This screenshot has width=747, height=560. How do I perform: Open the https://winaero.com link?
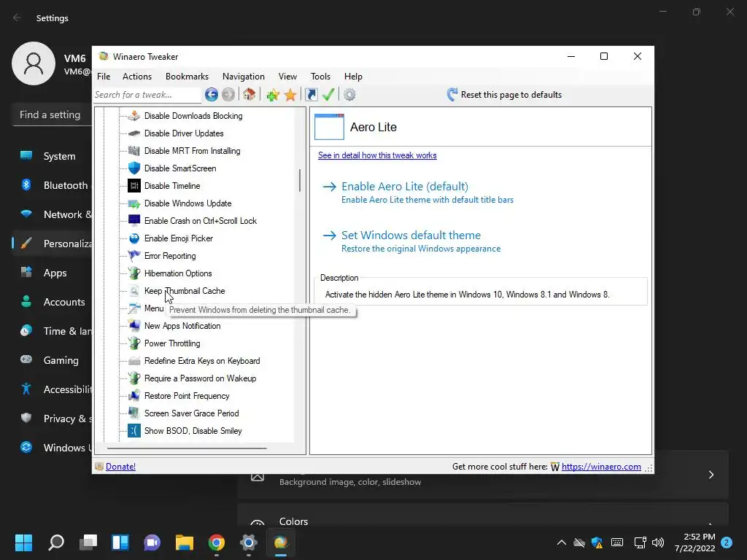pos(601,467)
